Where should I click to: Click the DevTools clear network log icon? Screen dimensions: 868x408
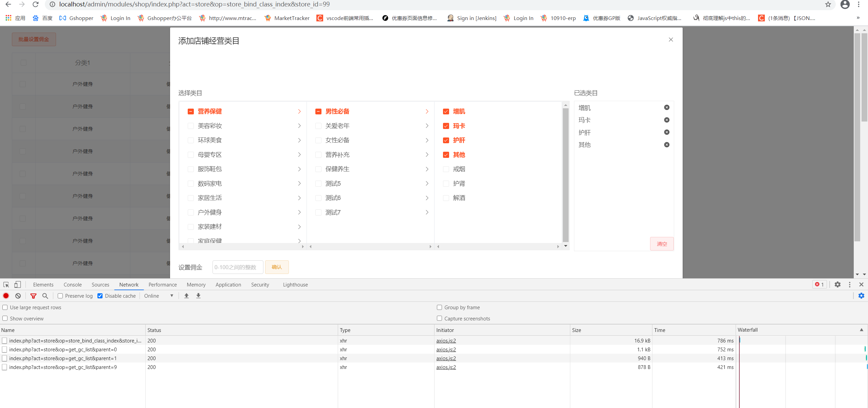[x=18, y=296]
